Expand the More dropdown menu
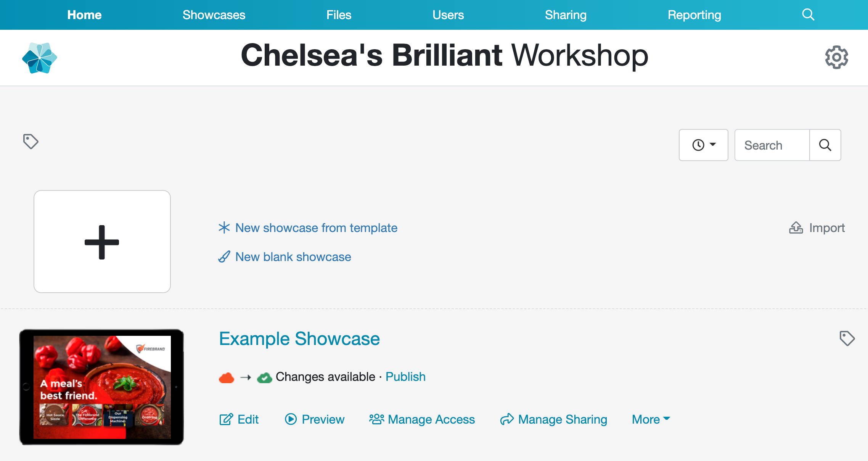The width and height of the screenshot is (868, 461). click(x=651, y=419)
